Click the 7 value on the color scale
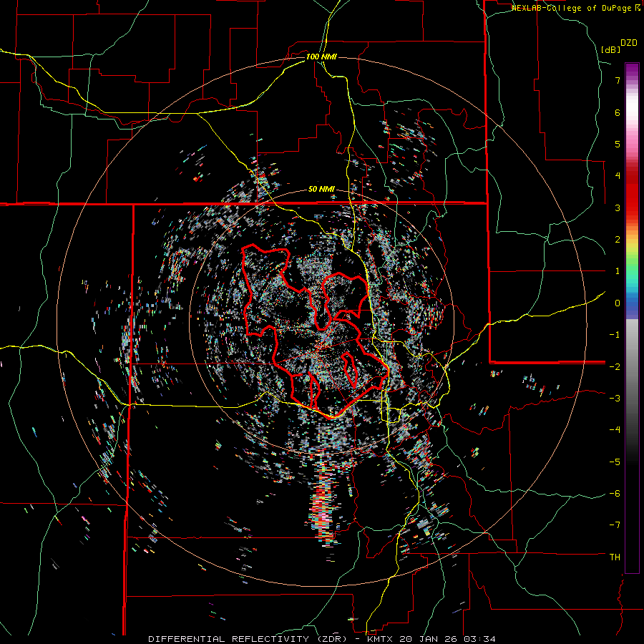The width and height of the screenshot is (644, 644). coord(618,80)
